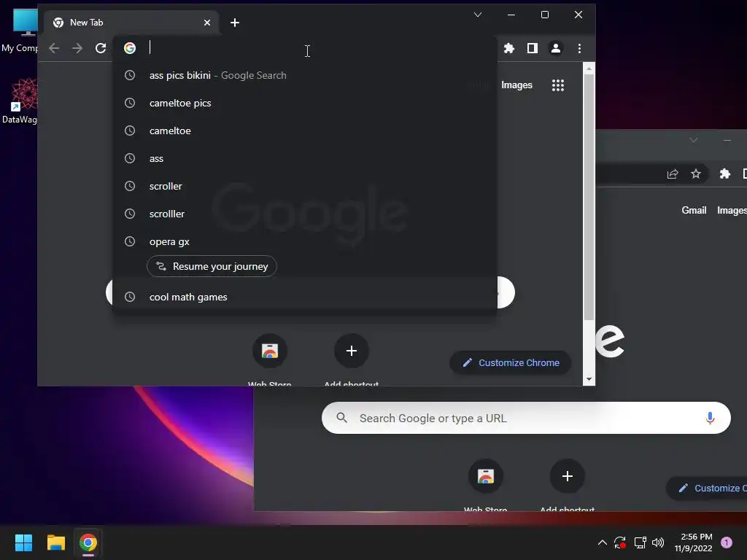This screenshot has width=747, height=560.
Task: Open the Google apps grid in the front window
Action: (558, 85)
